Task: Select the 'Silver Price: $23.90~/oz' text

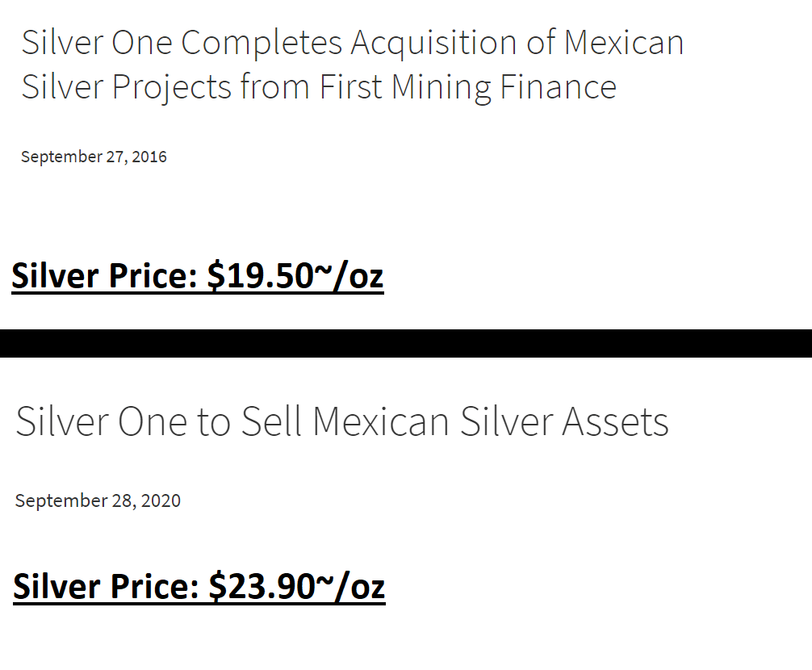Action: 199,587
